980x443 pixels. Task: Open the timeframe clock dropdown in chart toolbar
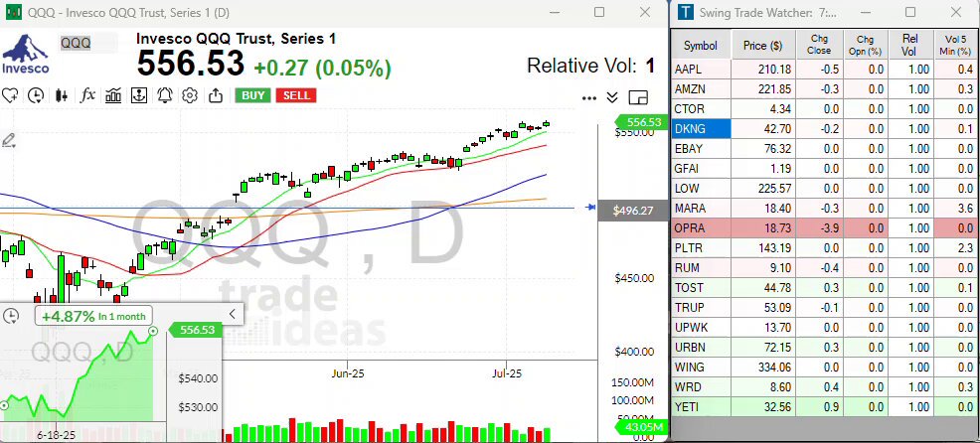point(36,95)
